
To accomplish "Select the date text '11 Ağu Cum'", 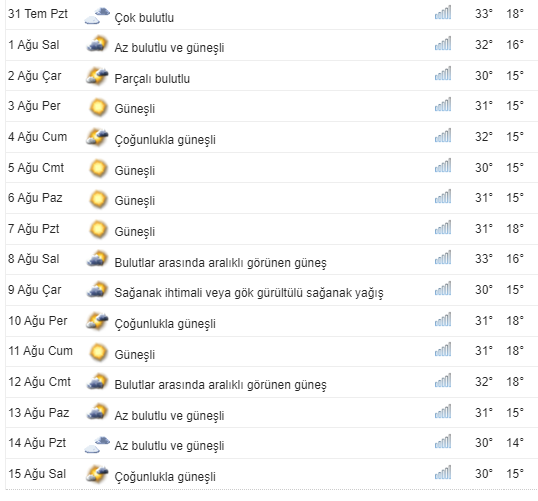I will [x=40, y=351].
